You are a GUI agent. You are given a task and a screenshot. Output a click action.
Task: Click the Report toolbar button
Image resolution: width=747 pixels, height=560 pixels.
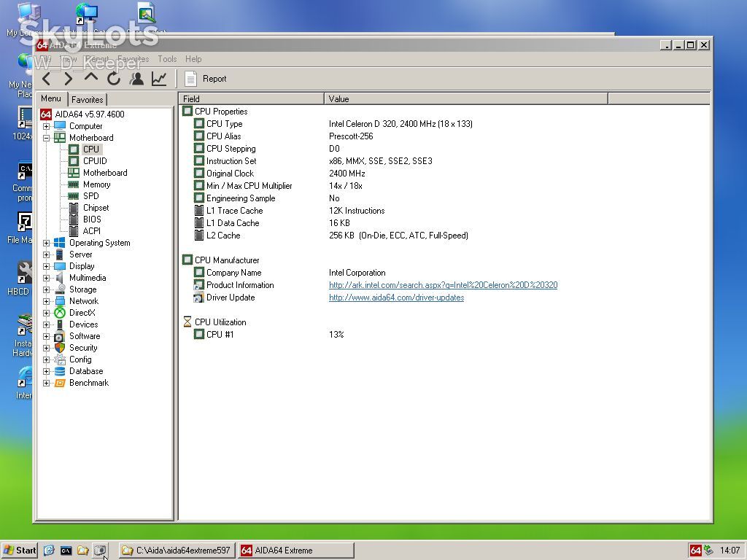[x=206, y=79]
